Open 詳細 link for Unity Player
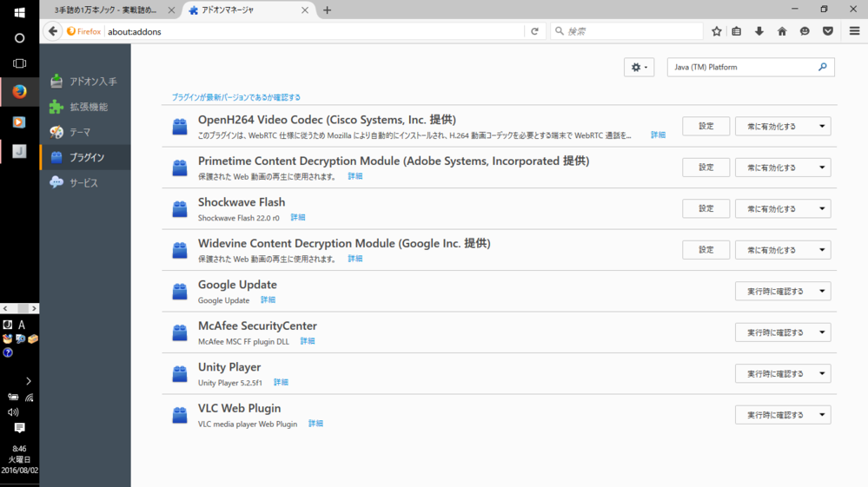Screen dimensions: 868x487 click(x=281, y=382)
